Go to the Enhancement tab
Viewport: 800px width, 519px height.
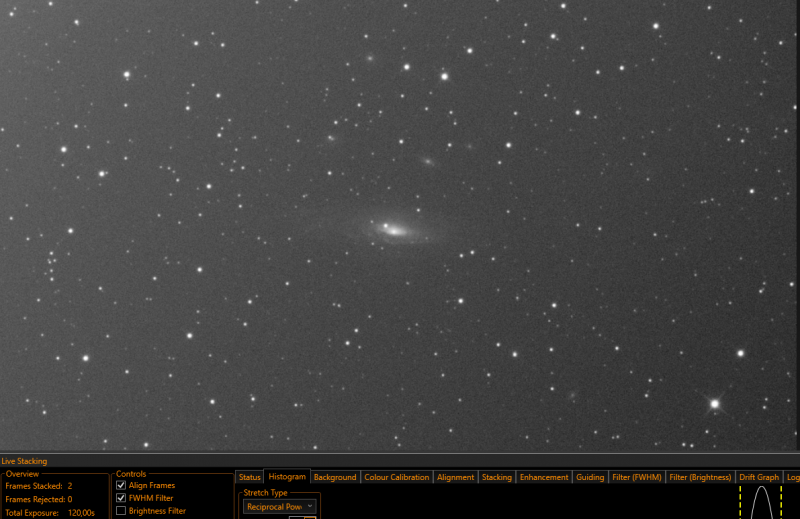pyautogui.click(x=544, y=477)
